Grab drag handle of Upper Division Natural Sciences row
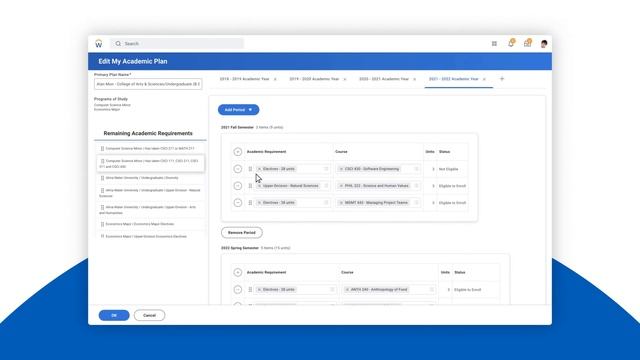Image resolution: width=640 pixels, height=360 pixels. [250, 186]
